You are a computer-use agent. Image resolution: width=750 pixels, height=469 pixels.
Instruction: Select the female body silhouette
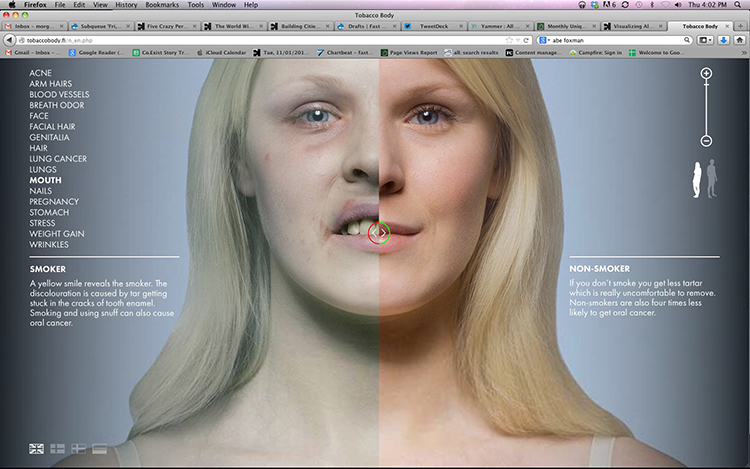pos(699,178)
